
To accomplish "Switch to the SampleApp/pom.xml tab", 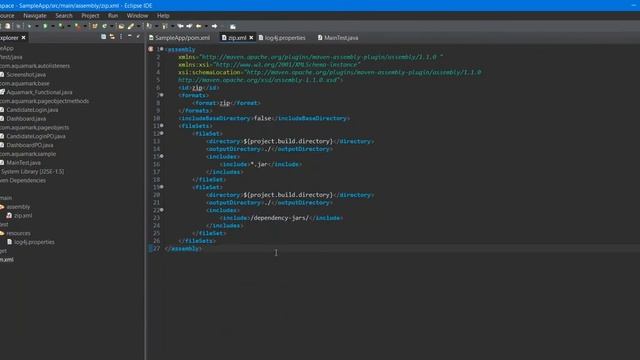I will click(179, 38).
